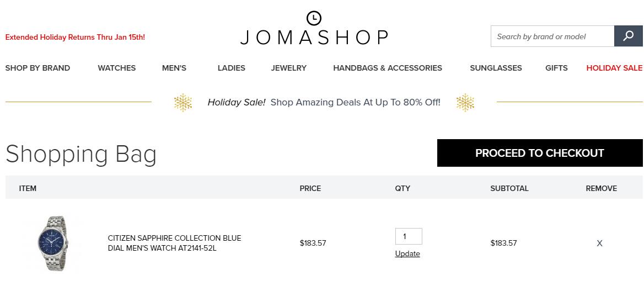
Task: Click the search by brand field
Action: point(552,36)
